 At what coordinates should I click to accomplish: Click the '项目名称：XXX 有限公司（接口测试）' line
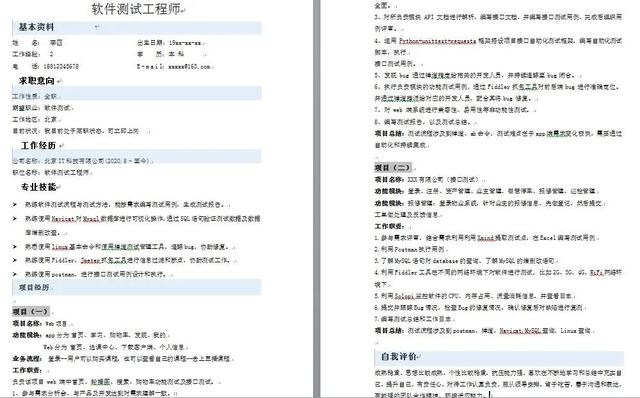coord(428,179)
